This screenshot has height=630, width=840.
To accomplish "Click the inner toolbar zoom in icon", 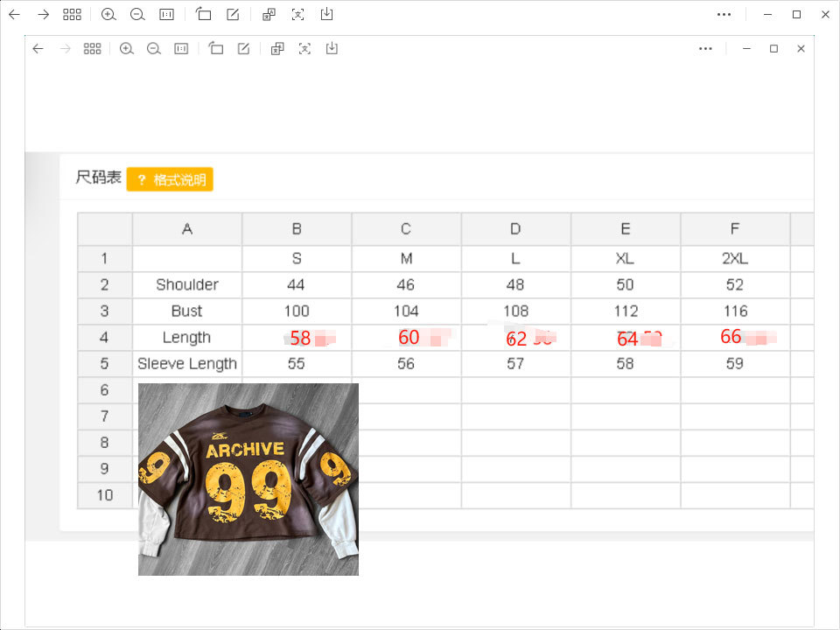I will 127,49.
